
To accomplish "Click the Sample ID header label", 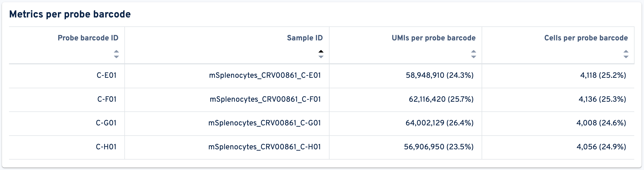I will click(x=305, y=38).
